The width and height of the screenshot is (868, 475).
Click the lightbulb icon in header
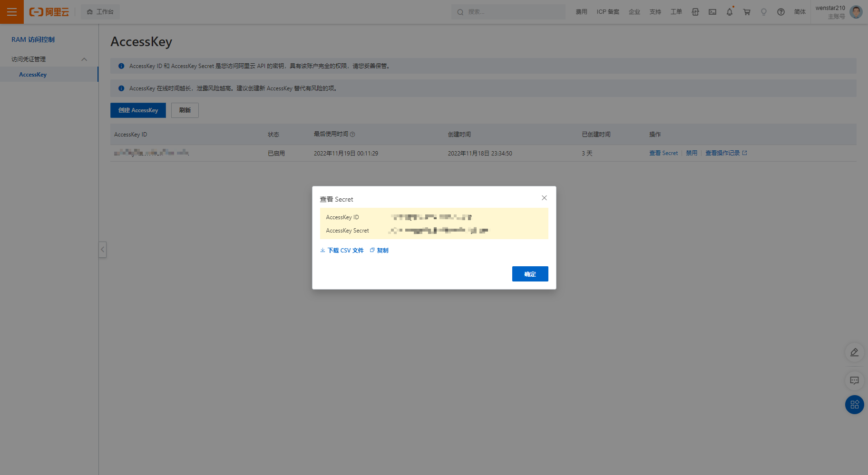(x=763, y=12)
